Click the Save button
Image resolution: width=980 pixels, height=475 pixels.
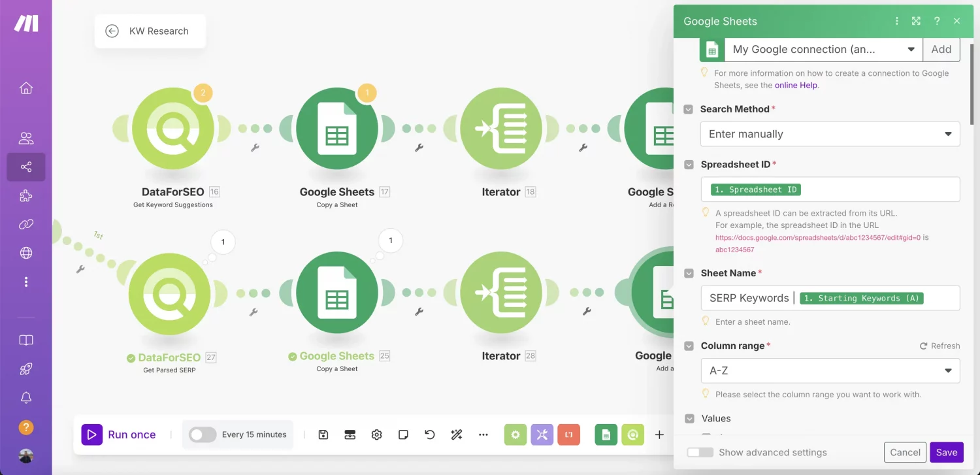click(x=947, y=452)
